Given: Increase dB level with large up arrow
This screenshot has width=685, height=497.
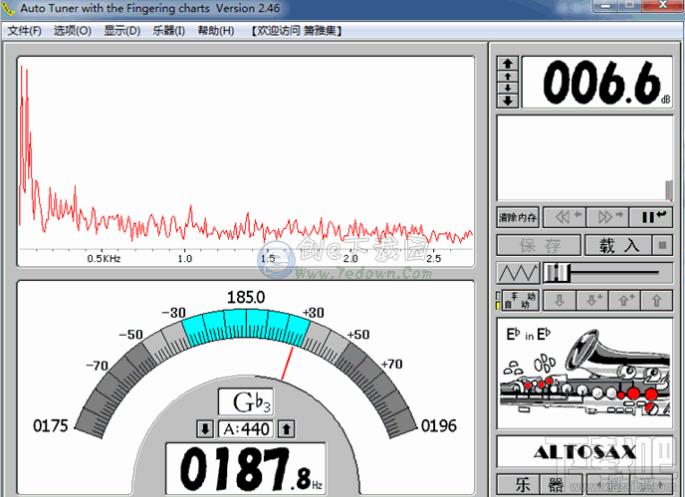Looking at the screenshot, I should click(507, 63).
